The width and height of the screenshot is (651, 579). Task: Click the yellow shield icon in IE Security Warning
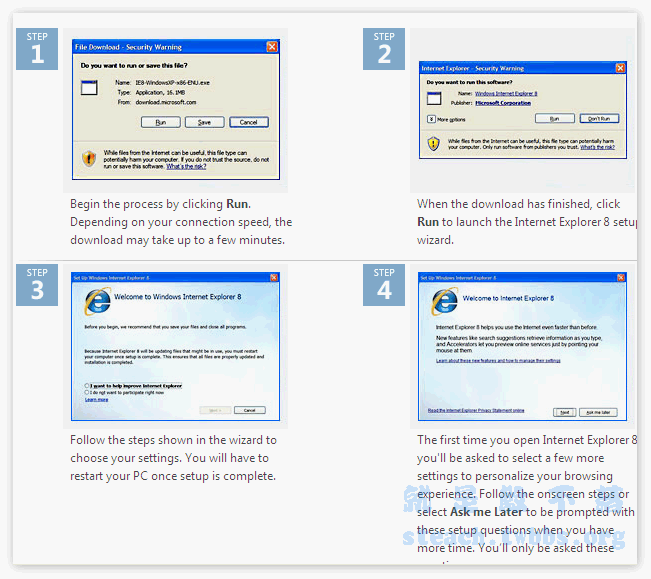tap(433, 144)
